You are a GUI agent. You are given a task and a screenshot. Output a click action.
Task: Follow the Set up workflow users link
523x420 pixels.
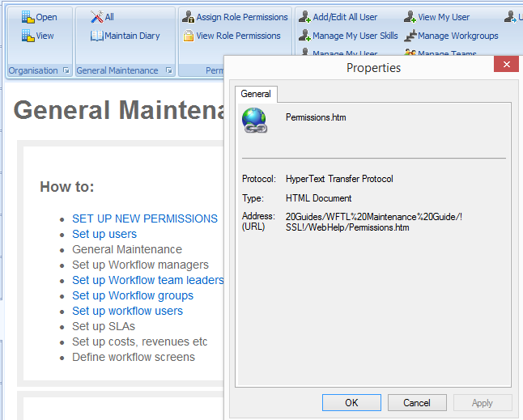[127, 311]
